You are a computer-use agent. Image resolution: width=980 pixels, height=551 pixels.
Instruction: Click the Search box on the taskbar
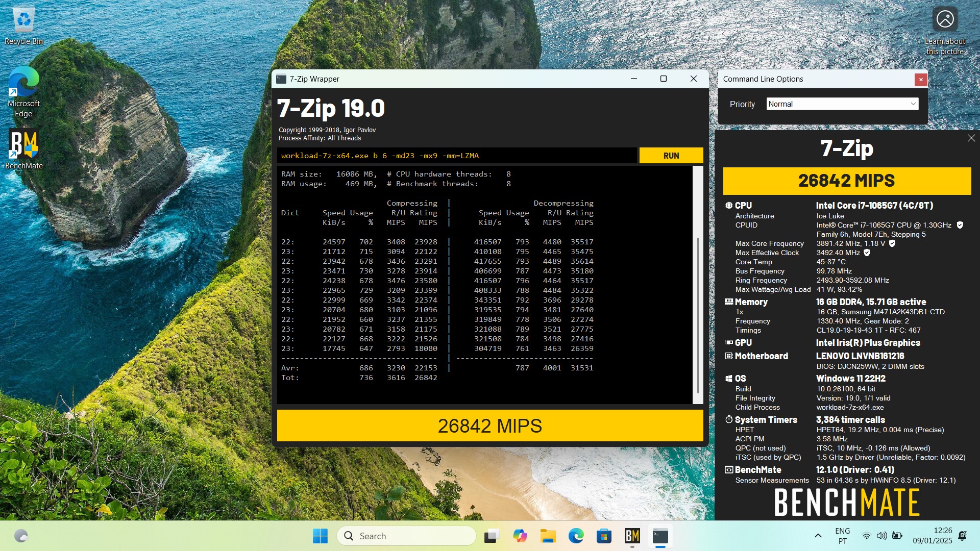406,536
